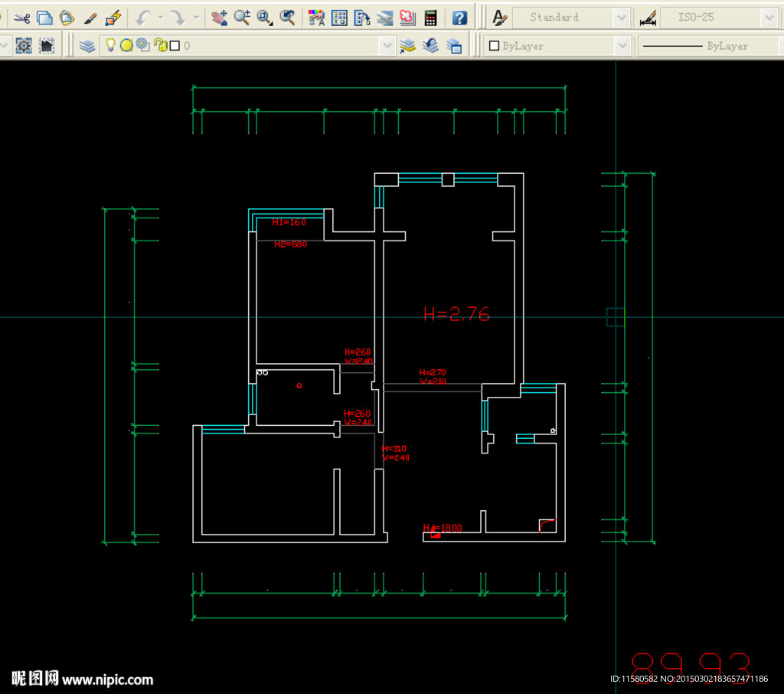Toggle the lock on layer 0
Image resolution: width=784 pixels, height=694 pixels.
(x=160, y=46)
